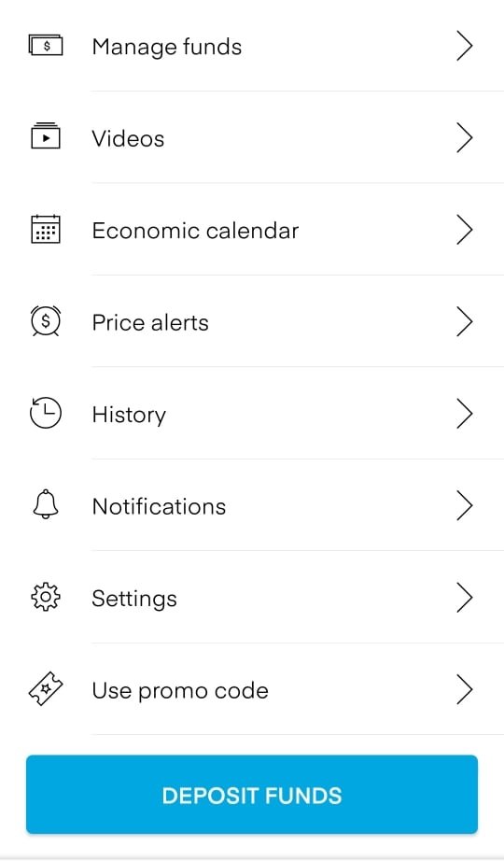This screenshot has height=862, width=504.
Task: Click the Videos play icon
Action: click(46, 136)
